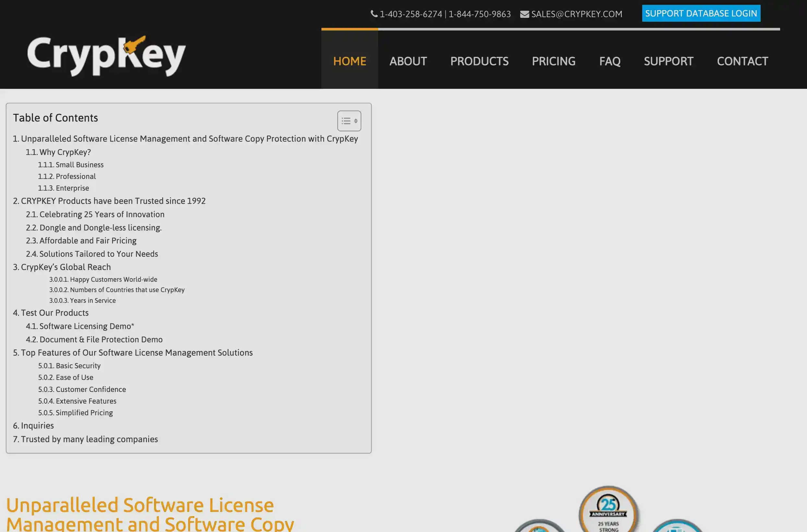Email SALES@CRYPKEY.COM link
The image size is (807, 532).
click(577, 14)
